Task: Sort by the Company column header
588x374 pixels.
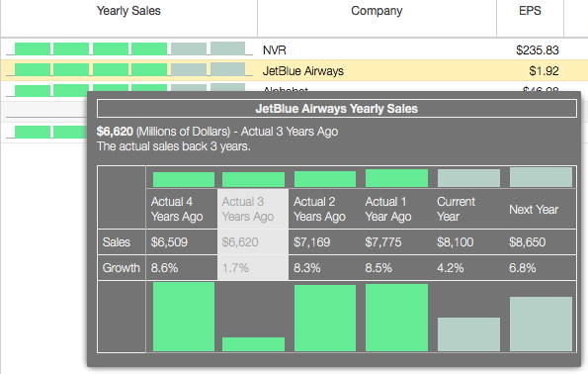Action: (377, 11)
